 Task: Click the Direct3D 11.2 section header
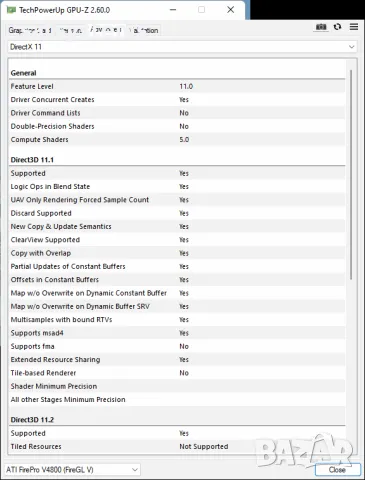pyautogui.click(x=177, y=420)
